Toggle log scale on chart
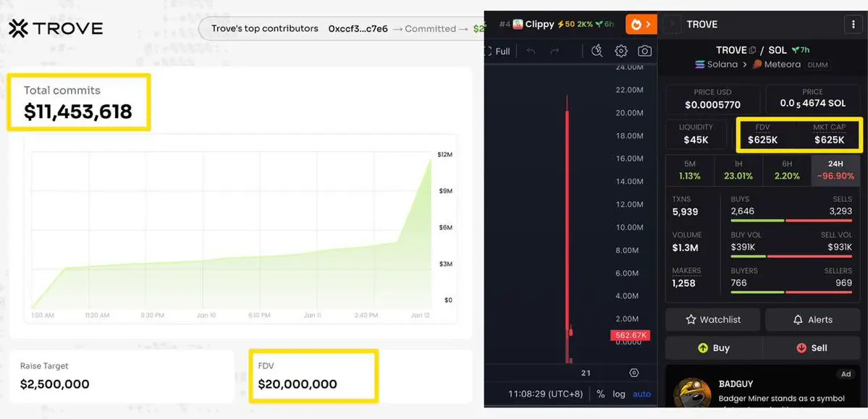The width and height of the screenshot is (868, 419). (619, 394)
